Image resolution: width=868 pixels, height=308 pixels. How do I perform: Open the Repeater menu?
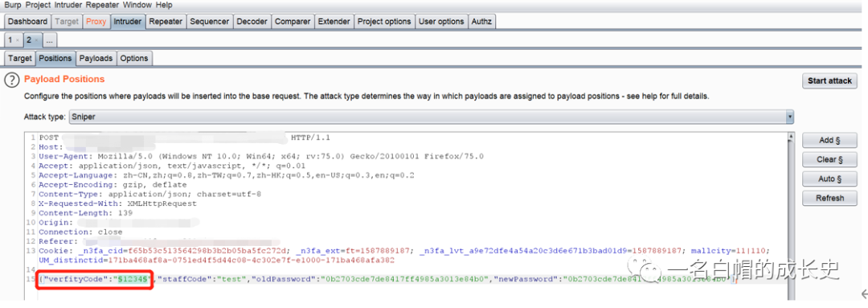pyautogui.click(x=102, y=5)
